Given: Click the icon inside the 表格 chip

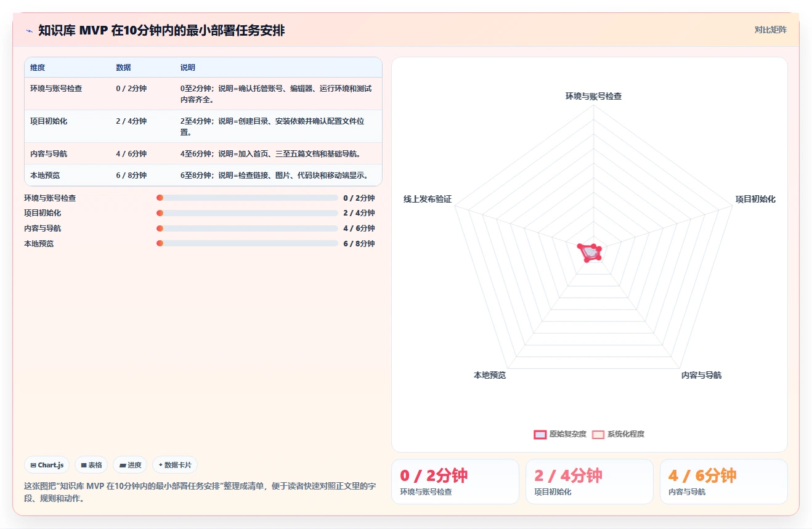Looking at the screenshot, I should [84, 466].
